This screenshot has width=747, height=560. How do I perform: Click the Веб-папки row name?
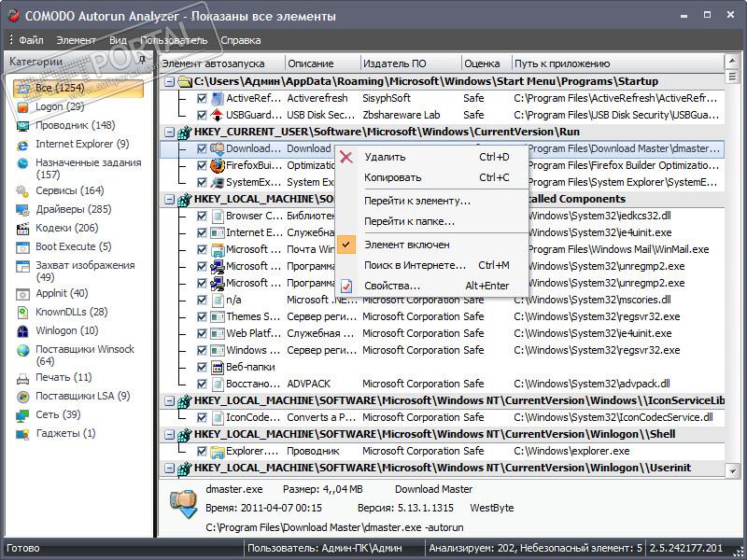point(250,367)
